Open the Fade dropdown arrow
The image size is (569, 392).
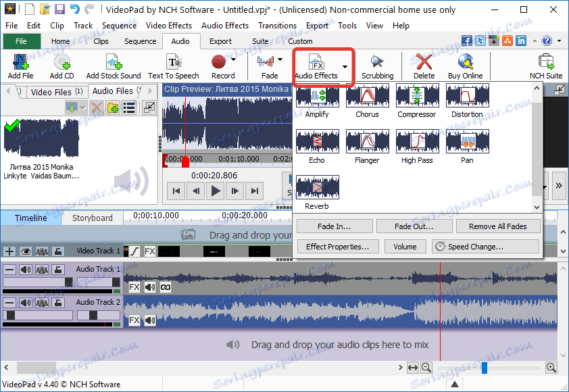[x=280, y=59]
